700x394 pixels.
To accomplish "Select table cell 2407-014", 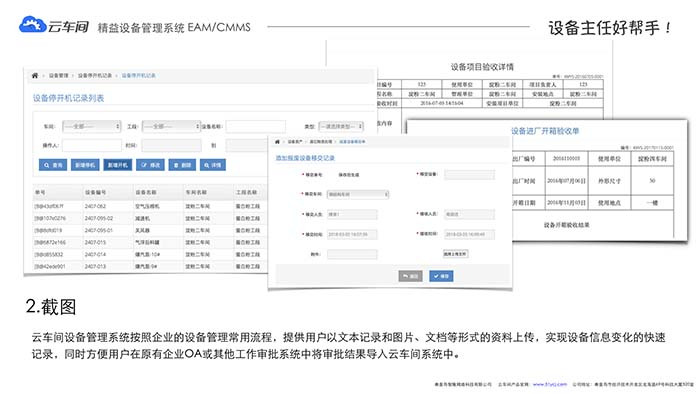I will point(95,254).
